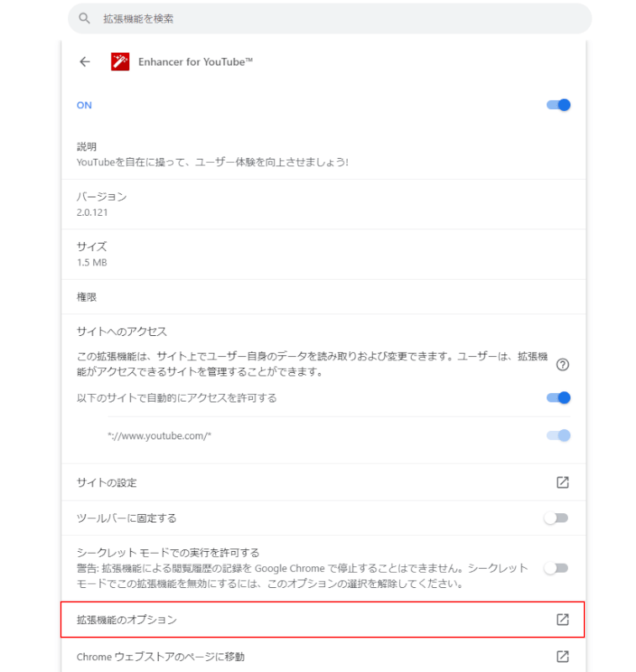Click the 権限 section label
Screen dimensions: 636x672
[x=87, y=297]
